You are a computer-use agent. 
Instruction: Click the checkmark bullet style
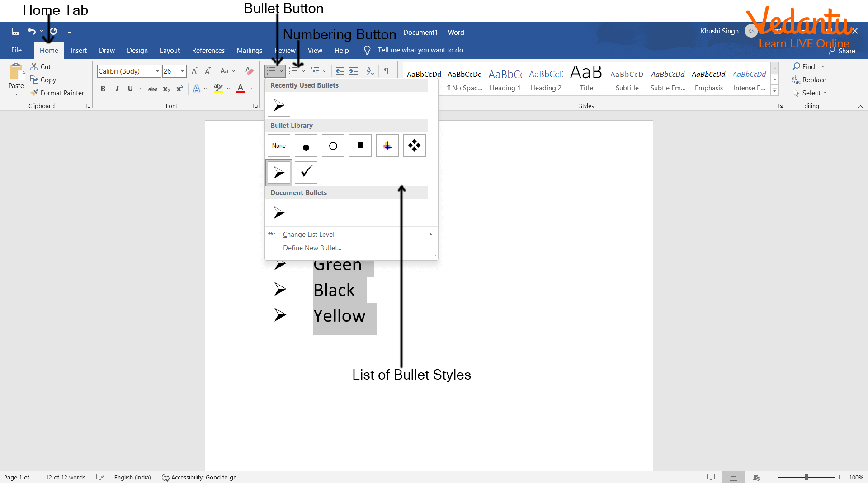(306, 172)
